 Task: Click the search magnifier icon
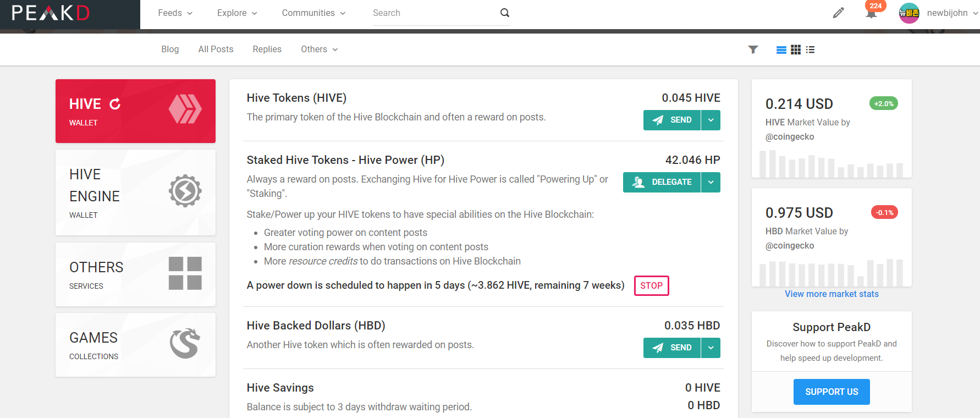504,13
